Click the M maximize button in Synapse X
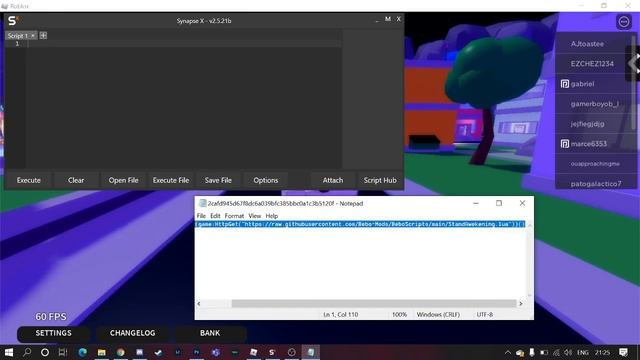This screenshot has height=360, width=640. pyautogui.click(x=388, y=19)
